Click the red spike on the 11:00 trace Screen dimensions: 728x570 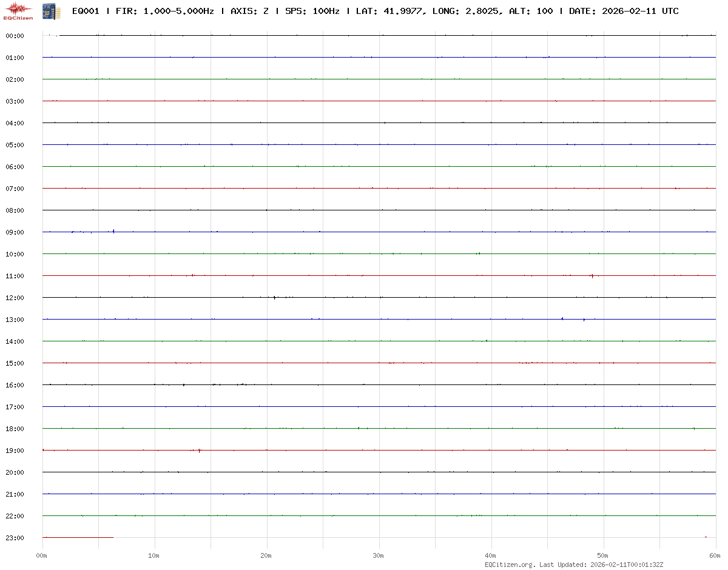[x=592, y=276]
